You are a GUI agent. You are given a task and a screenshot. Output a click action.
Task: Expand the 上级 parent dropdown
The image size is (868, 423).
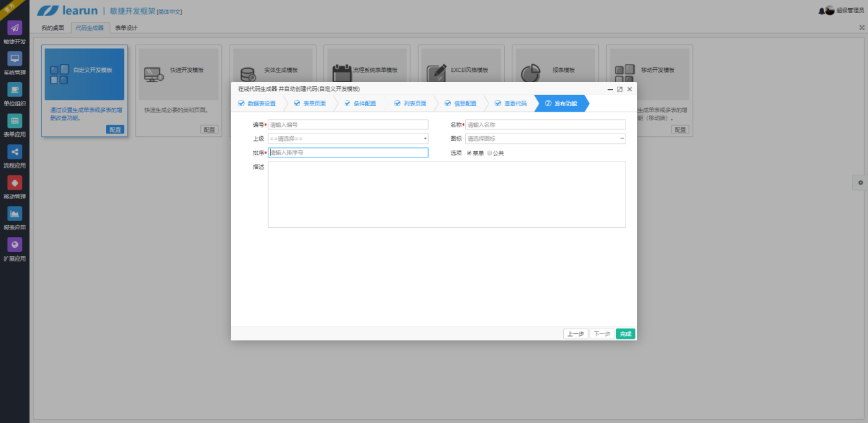pyautogui.click(x=348, y=139)
